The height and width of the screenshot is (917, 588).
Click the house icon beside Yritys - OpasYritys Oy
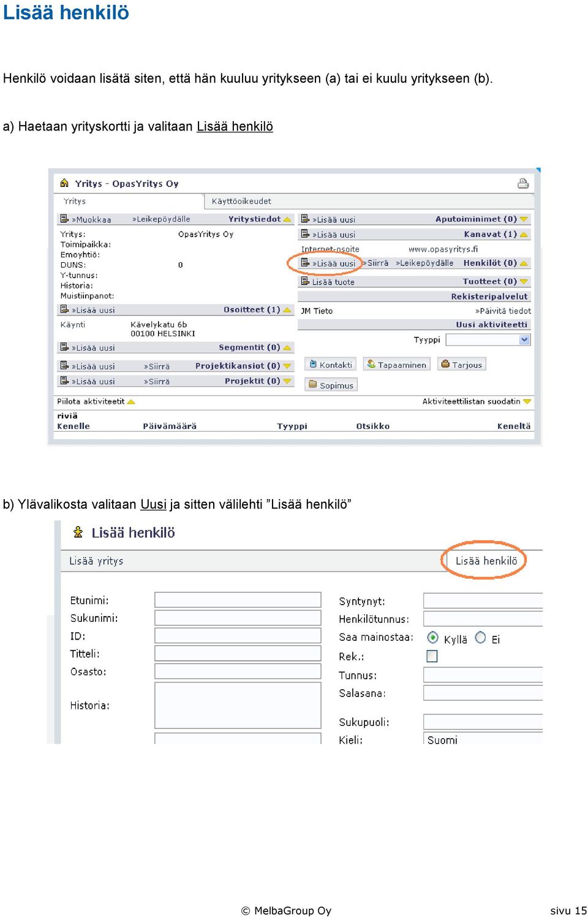64,183
